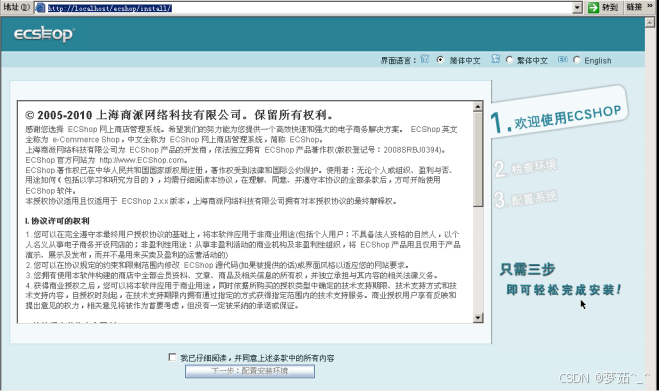Viewport: 660px width, 392px height.
Task: Select 繁体中文 radio button
Action: click(509, 60)
